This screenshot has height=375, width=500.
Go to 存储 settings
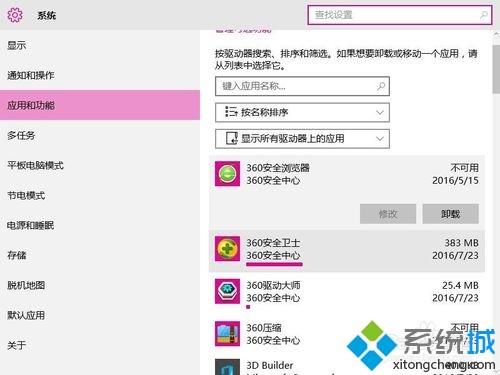(100, 255)
